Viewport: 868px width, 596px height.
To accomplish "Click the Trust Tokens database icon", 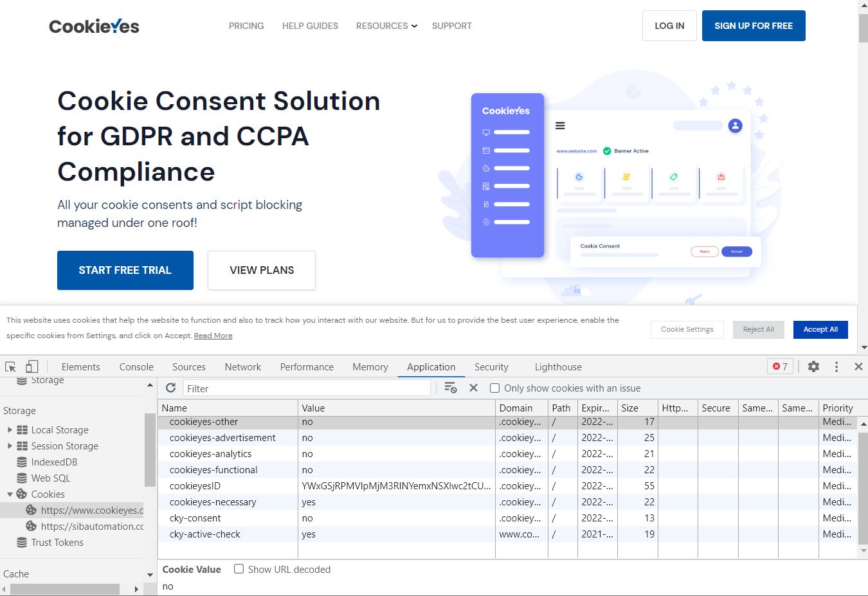I will [22, 543].
